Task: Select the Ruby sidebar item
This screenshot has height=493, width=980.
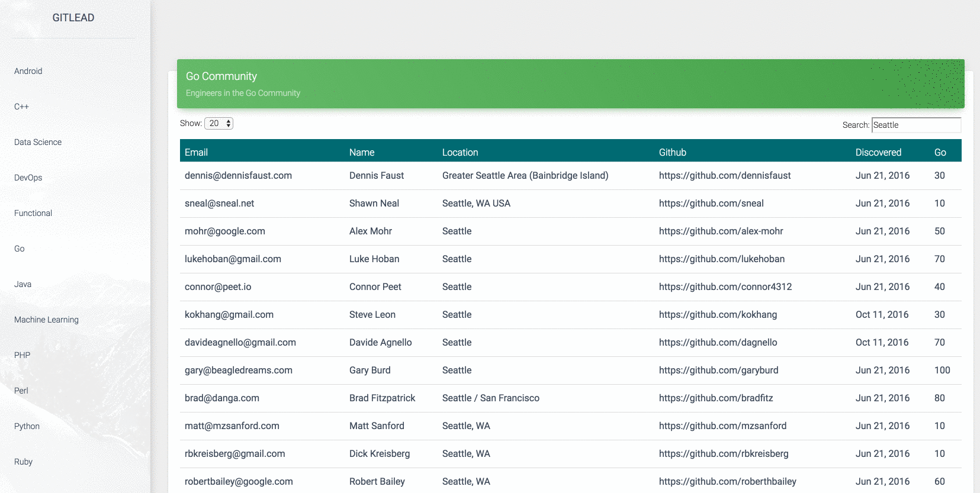Action: click(x=24, y=462)
